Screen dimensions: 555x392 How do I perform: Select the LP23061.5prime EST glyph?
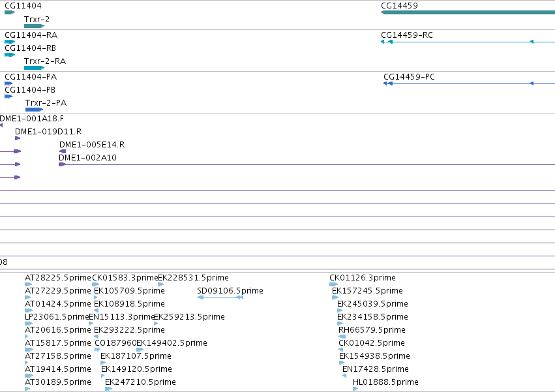29,324
